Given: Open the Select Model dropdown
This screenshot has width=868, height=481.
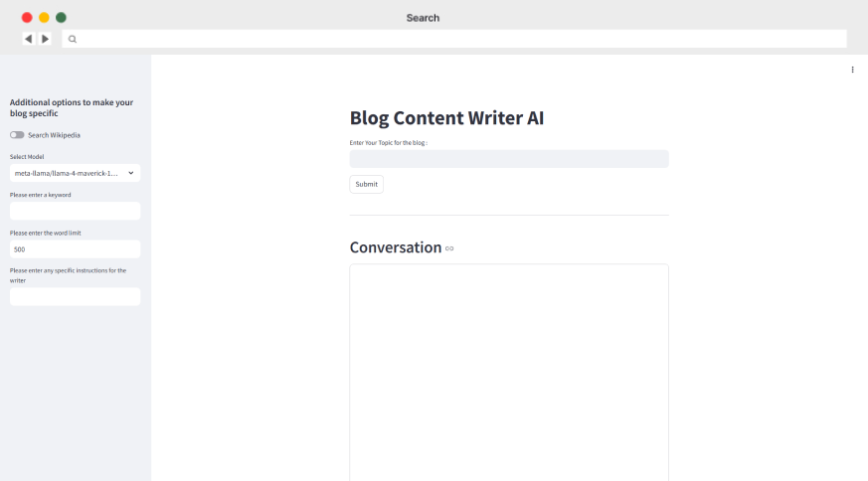Looking at the screenshot, I should coord(68,173).
